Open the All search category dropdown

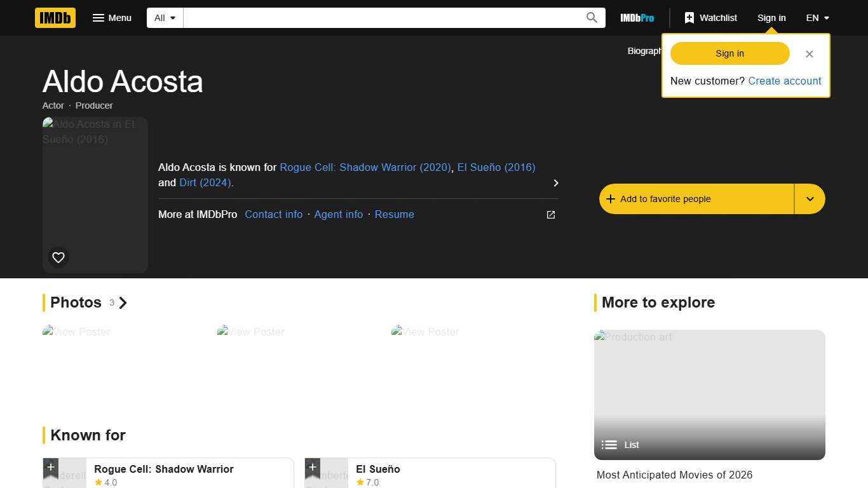pyautogui.click(x=164, y=18)
